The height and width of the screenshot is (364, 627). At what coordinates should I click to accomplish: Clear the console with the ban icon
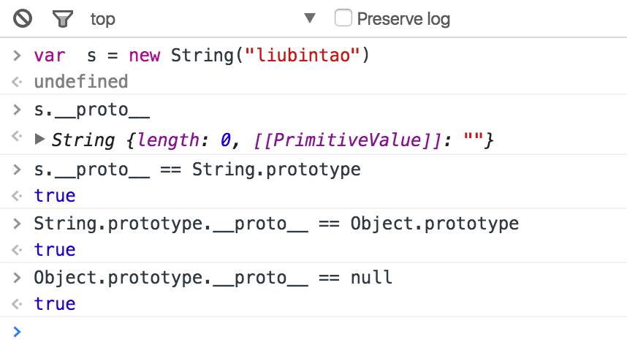(x=23, y=19)
